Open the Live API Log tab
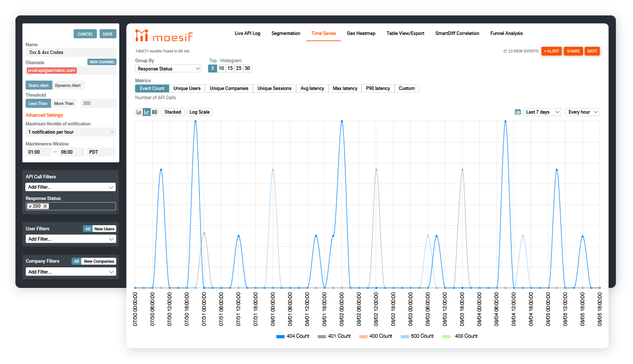The image size is (633, 364). tap(248, 33)
